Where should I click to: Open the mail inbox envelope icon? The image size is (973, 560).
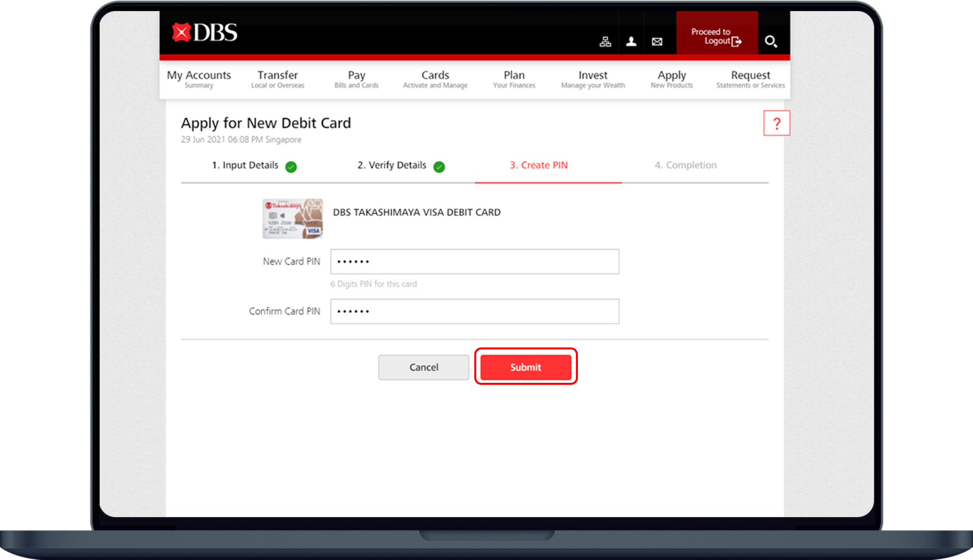click(657, 41)
